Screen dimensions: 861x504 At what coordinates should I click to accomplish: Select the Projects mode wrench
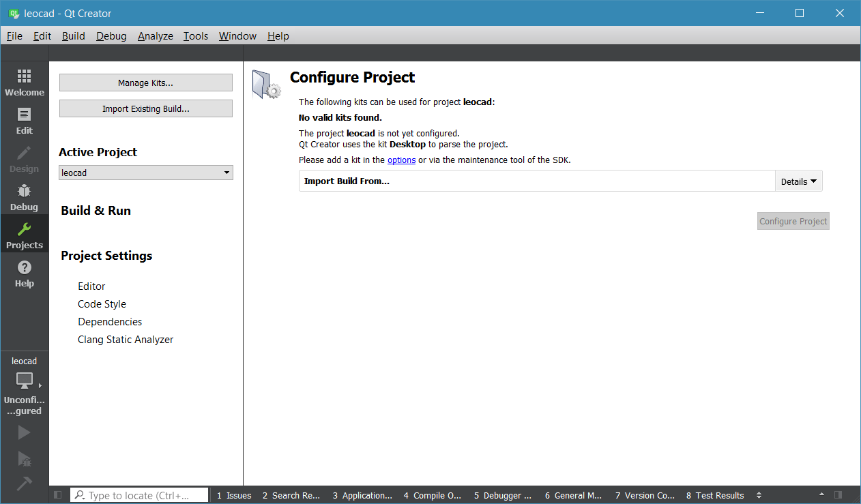click(x=25, y=235)
